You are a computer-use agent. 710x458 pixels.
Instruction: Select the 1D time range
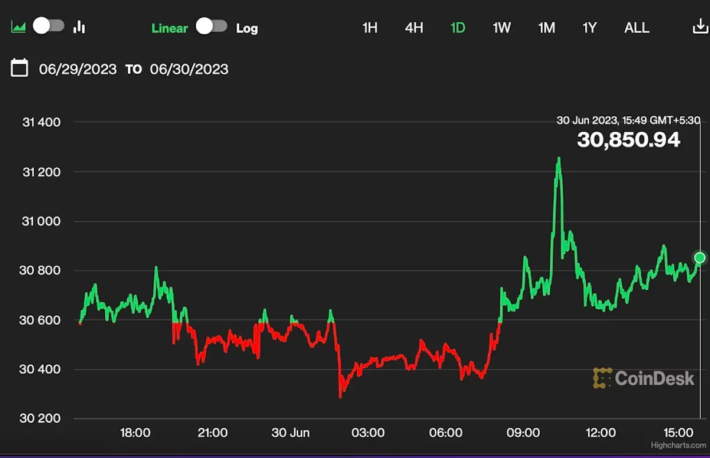click(x=458, y=28)
